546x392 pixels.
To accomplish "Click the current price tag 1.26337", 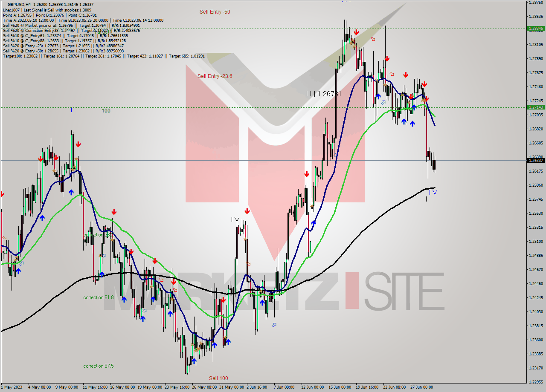I will click(x=536, y=161).
